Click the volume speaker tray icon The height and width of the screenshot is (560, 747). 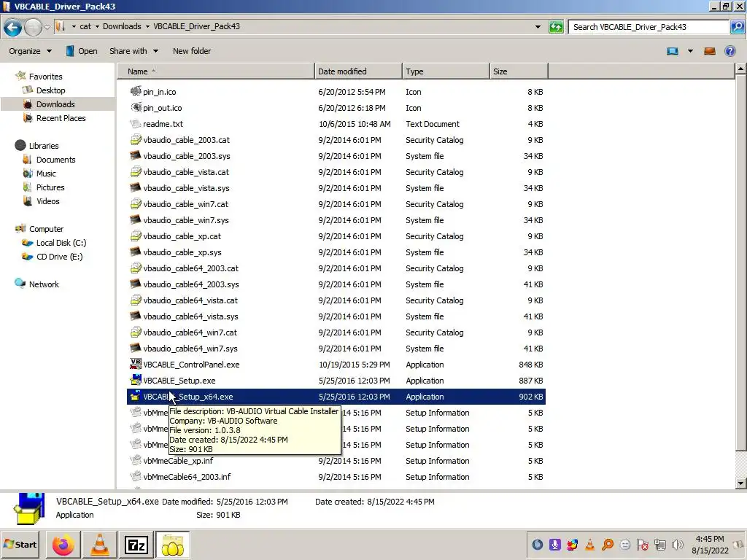coord(676,544)
